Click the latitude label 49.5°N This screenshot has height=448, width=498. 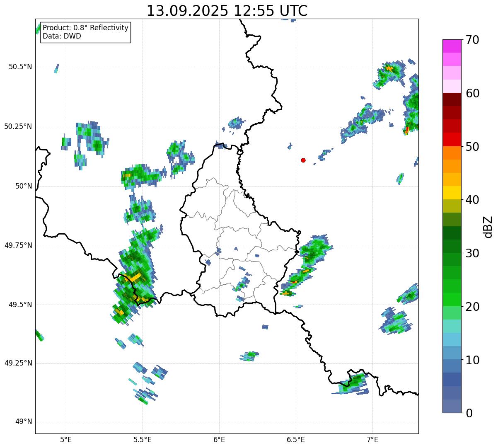point(20,305)
